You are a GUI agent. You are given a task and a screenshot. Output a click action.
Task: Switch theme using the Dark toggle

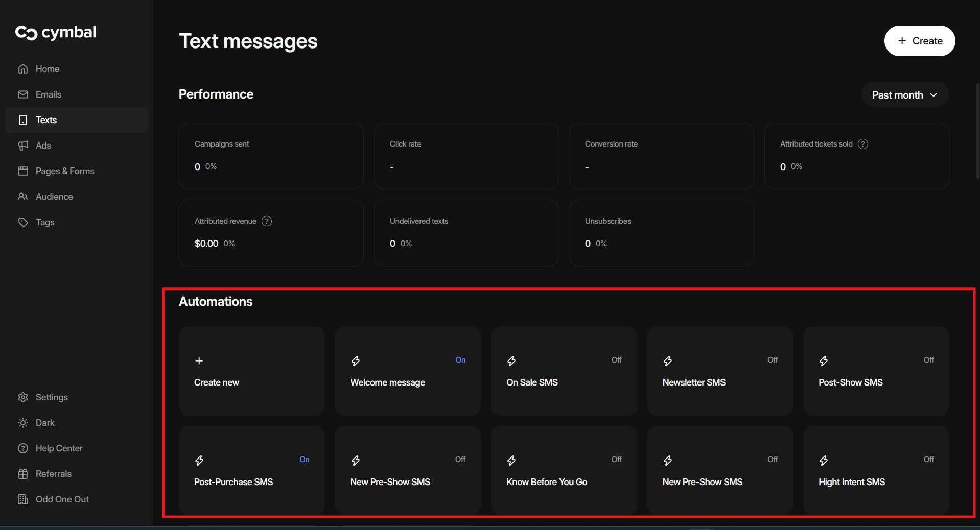44,423
